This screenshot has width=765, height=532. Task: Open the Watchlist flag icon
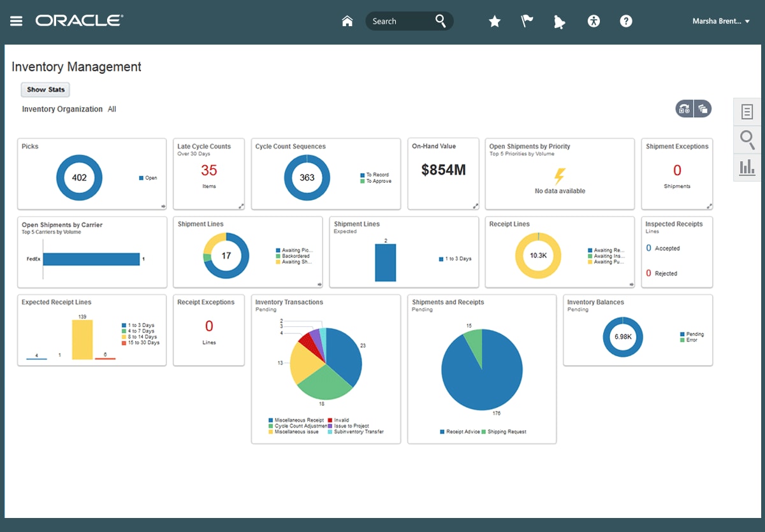point(527,21)
